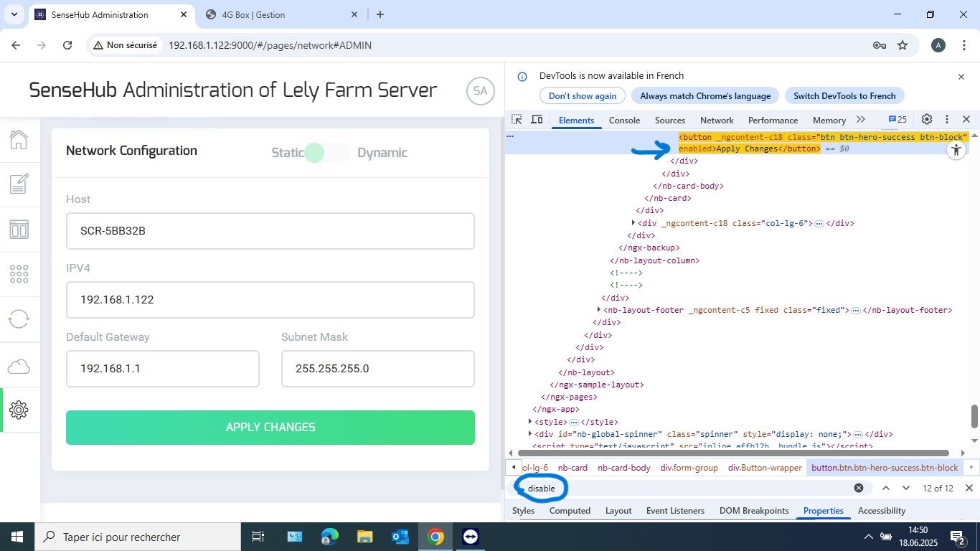
Task: Open TeamViewer from the taskbar
Action: tap(471, 537)
